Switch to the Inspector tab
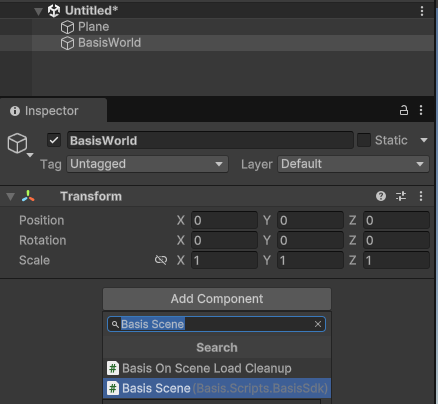The height and width of the screenshot is (404, 438). pos(53,111)
